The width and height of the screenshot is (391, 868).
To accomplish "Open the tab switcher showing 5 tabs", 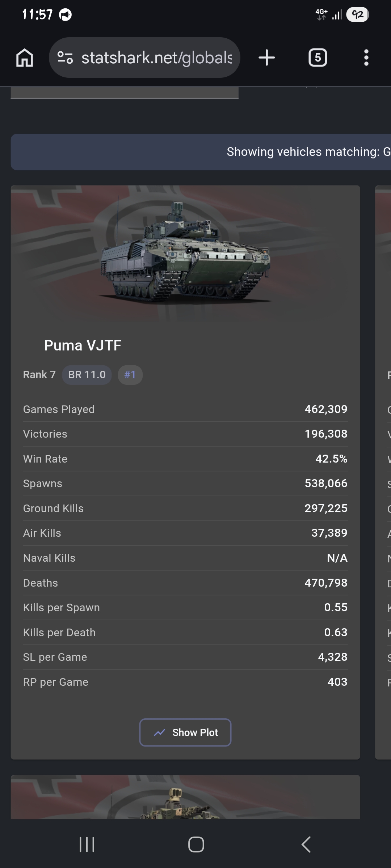I will tap(318, 58).
